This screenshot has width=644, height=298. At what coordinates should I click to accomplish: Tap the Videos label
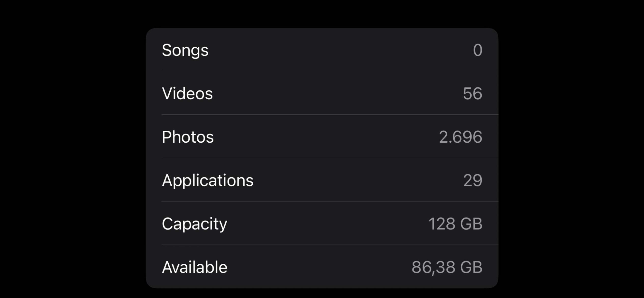(x=187, y=93)
